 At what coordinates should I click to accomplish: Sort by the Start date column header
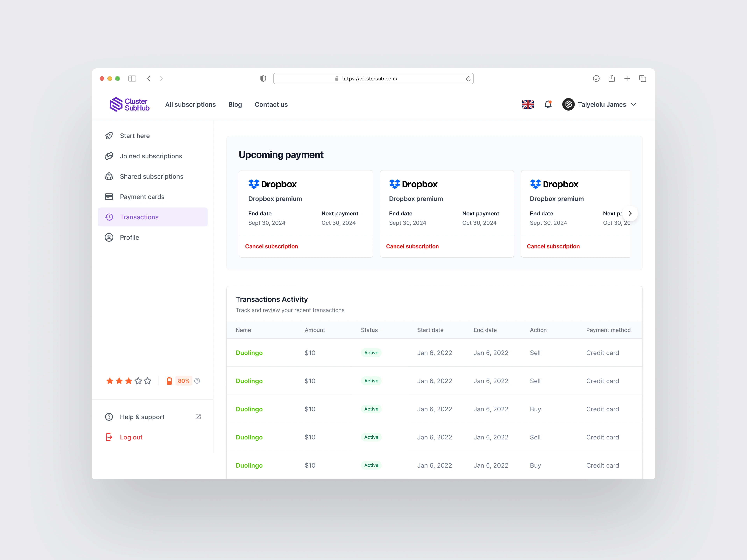(430, 330)
